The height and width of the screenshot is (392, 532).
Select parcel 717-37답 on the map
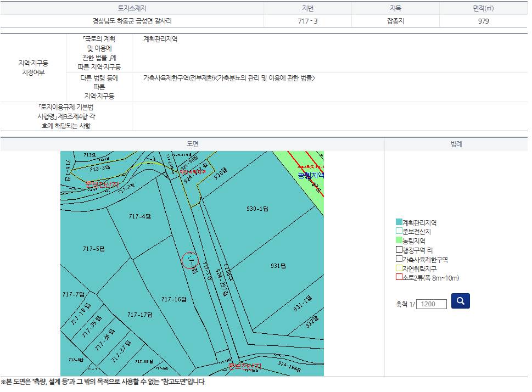point(121,351)
